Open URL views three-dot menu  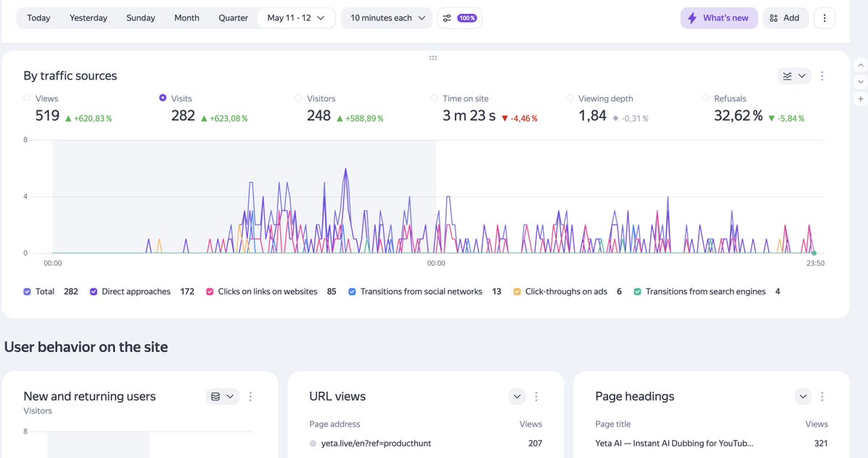[x=536, y=396]
